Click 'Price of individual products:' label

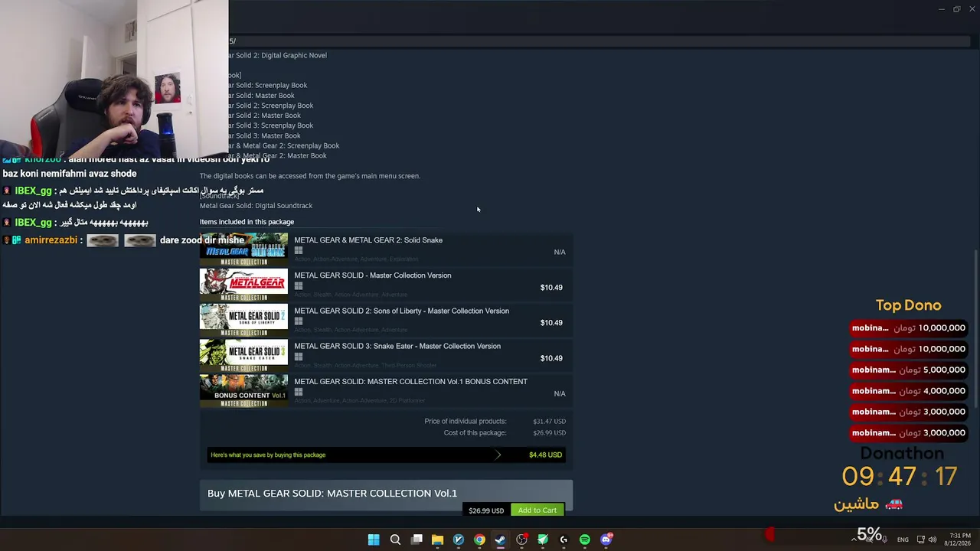click(x=465, y=422)
